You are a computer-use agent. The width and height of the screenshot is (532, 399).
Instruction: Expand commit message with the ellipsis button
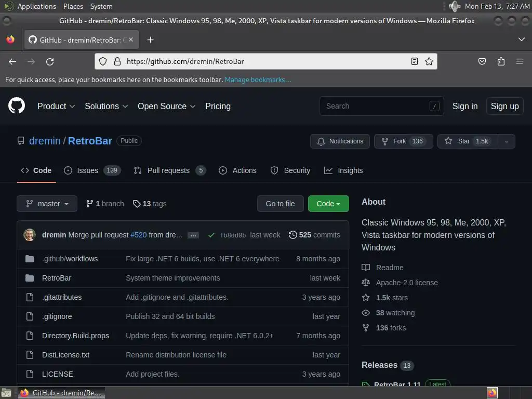click(x=193, y=235)
